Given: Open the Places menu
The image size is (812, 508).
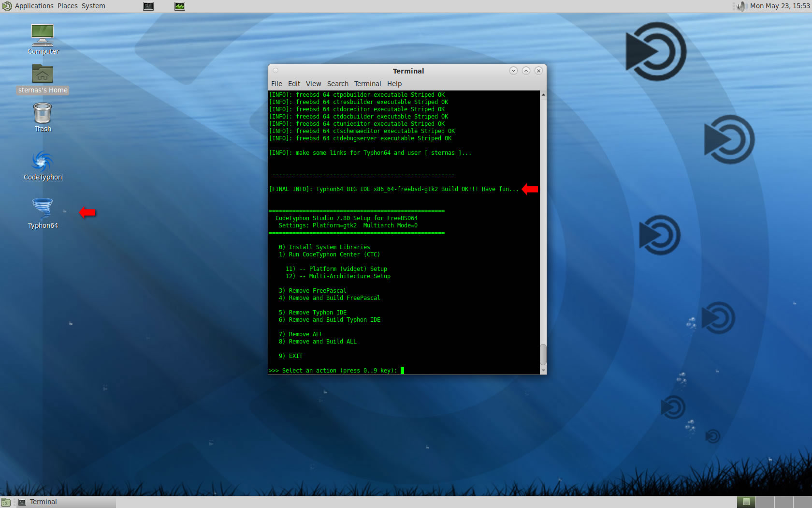Looking at the screenshot, I should pos(68,6).
